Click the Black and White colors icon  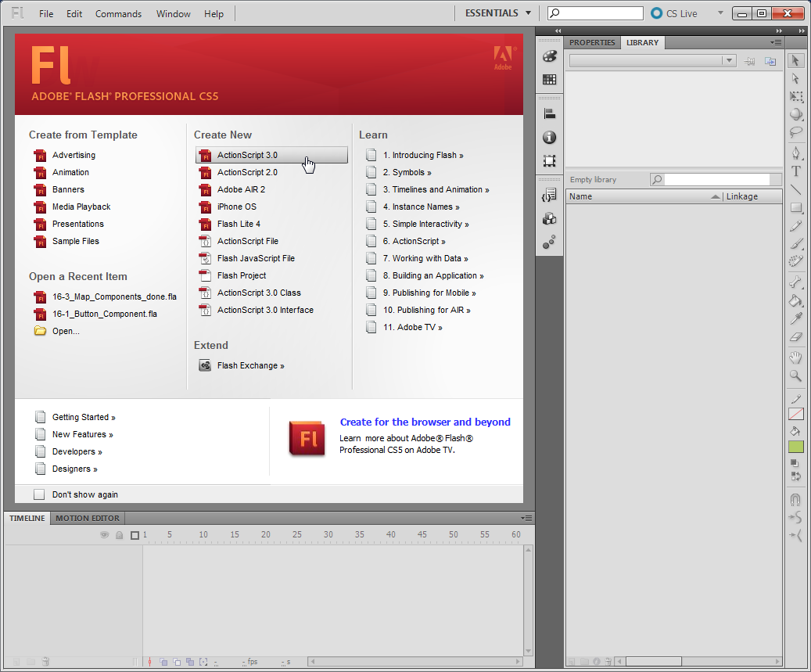pyautogui.click(x=795, y=464)
